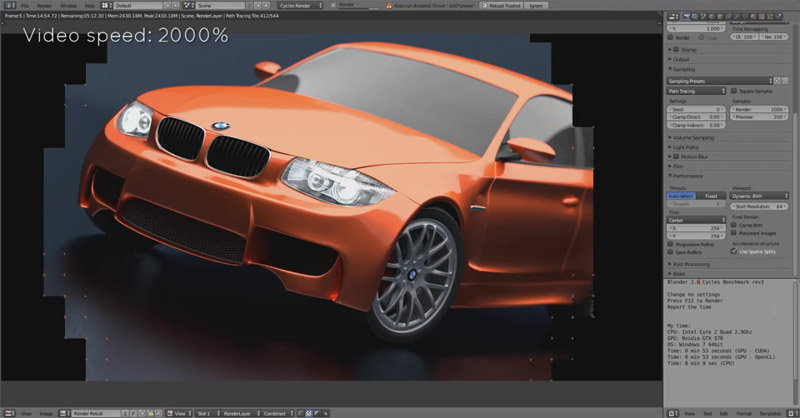This screenshot has height=418, width=800.
Task: Add a new sampling preset with plus icon
Action: (x=778, y=80)
